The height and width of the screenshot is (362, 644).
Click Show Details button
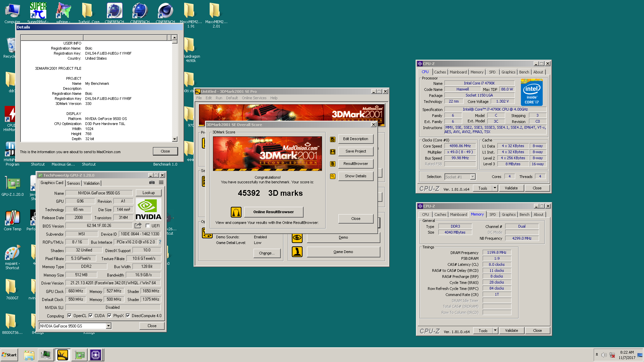tap(356, 176)
